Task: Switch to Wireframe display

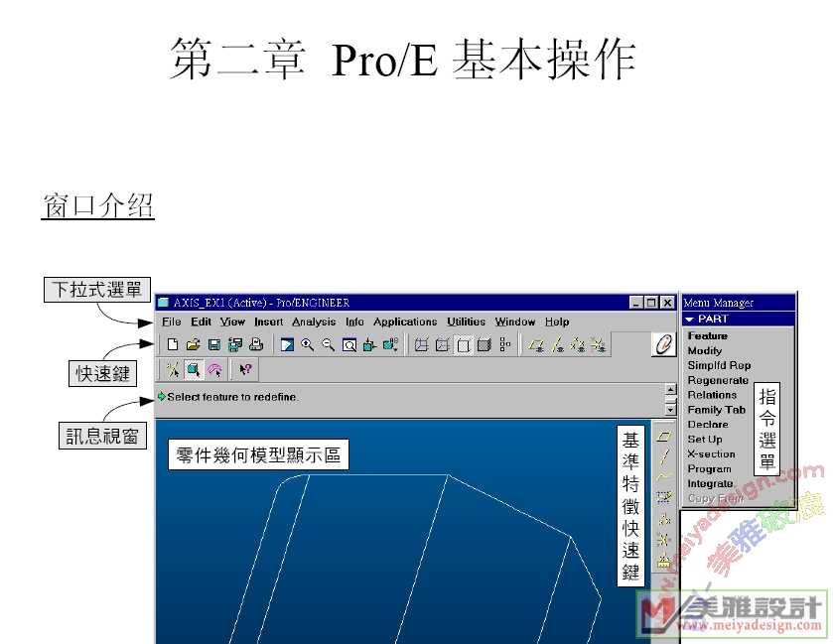Action: [x=421, y=345]
